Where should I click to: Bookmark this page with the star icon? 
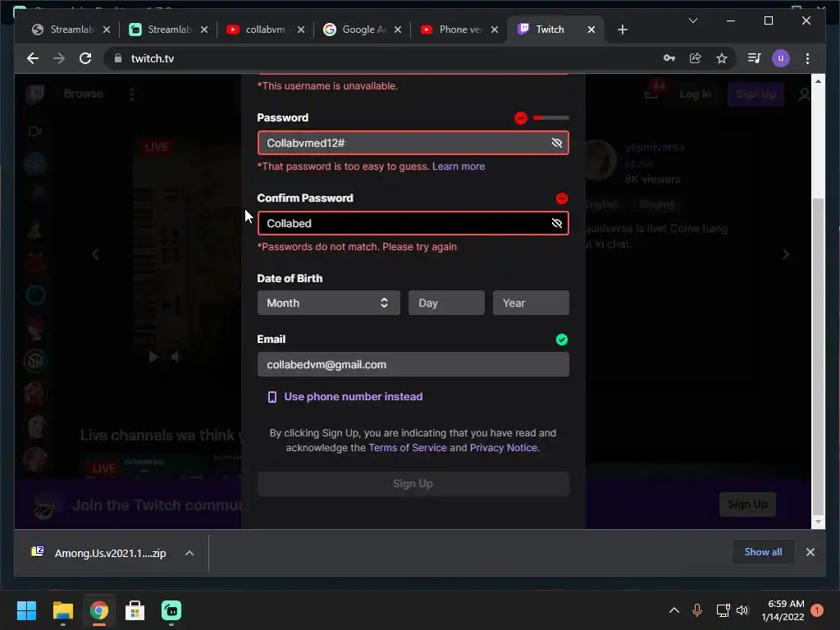click(x=722, y=58)
